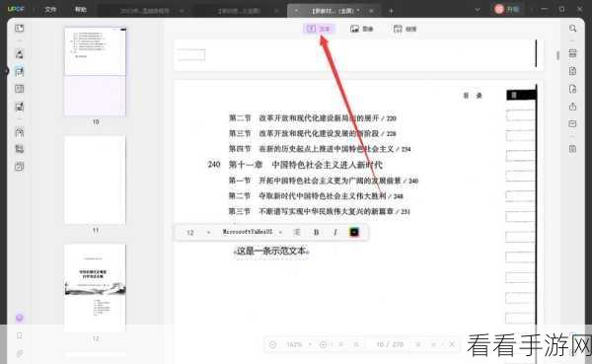Open the 帮助 menu

point(81,10)
